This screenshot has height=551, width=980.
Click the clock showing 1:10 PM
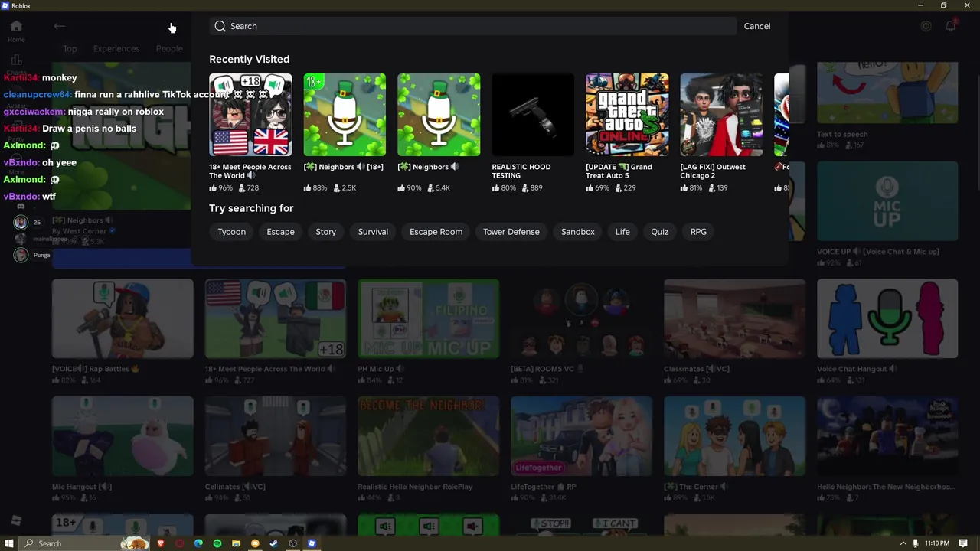[936, 543]
